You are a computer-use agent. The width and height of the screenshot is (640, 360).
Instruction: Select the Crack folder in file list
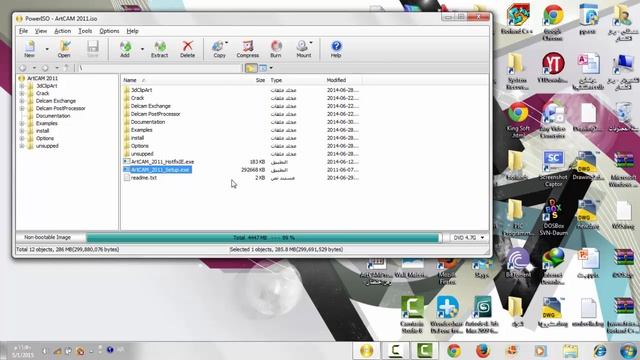(x=138, y=98)
